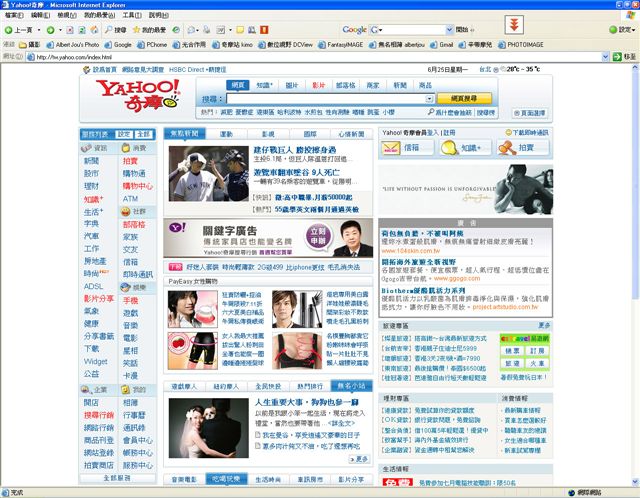Switch to the 國際 news tab

[310, 134]
